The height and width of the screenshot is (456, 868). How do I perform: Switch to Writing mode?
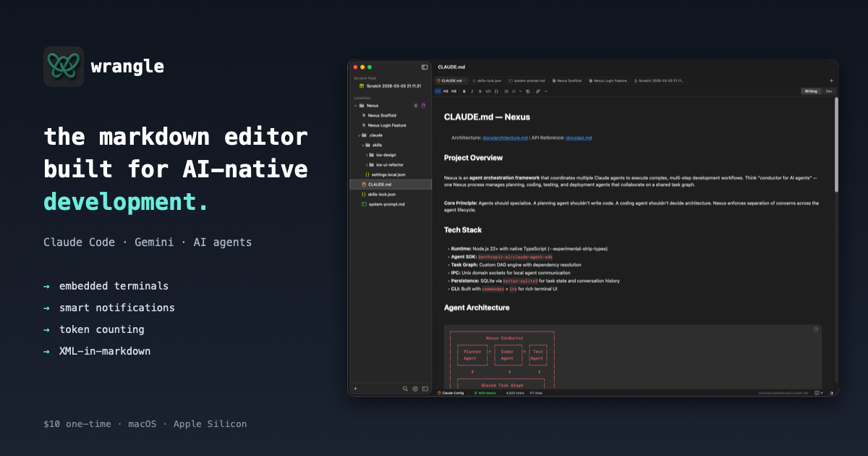[x=811, y=91]
